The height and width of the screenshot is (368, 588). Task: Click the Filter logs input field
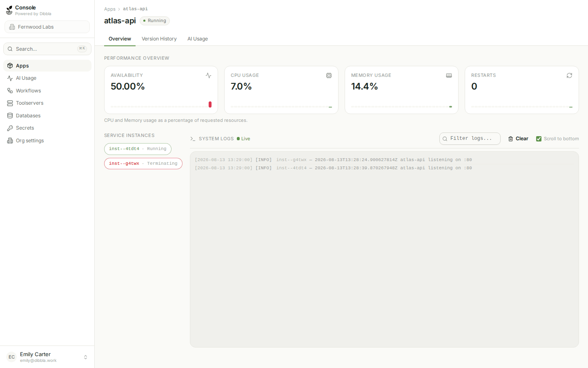pos(470,139)
